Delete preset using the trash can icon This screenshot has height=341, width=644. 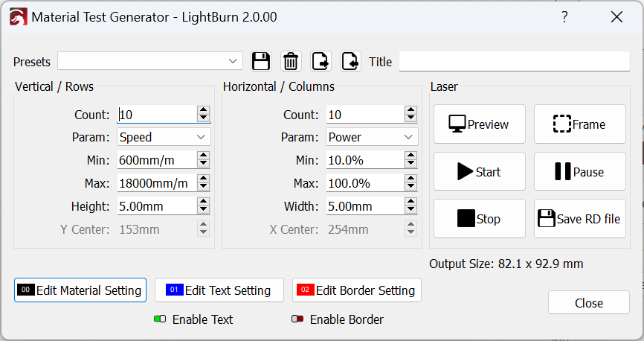coord(291,61)
